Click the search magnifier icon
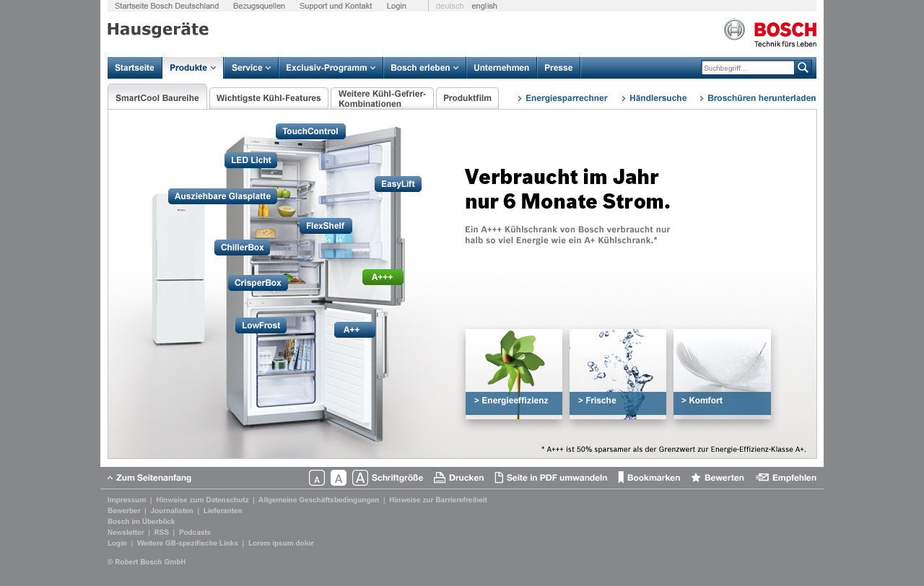Image resolution: width=924 pixels, height=586 pixels. 803,66
